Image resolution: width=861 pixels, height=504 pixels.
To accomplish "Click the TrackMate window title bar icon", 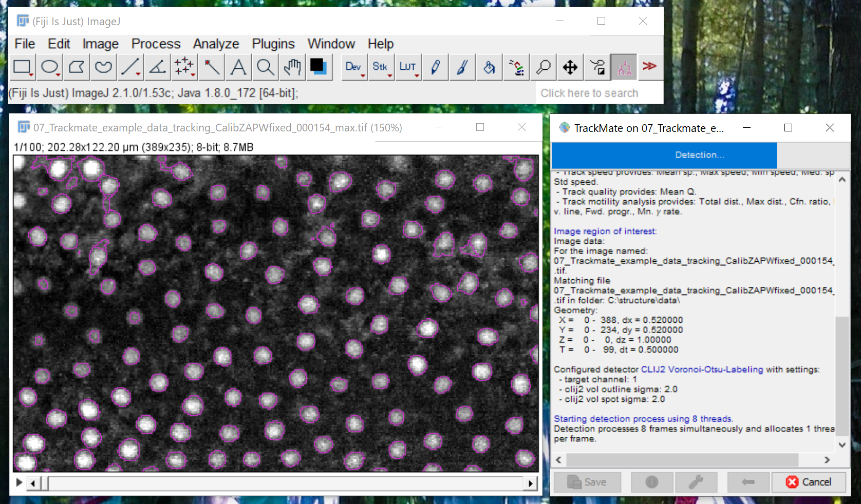I will coord(564,128).
